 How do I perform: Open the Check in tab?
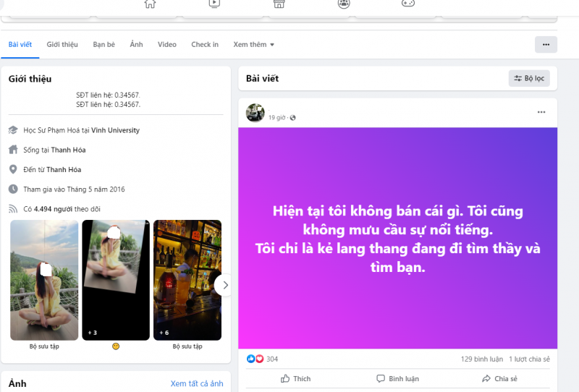click(205, 44)
